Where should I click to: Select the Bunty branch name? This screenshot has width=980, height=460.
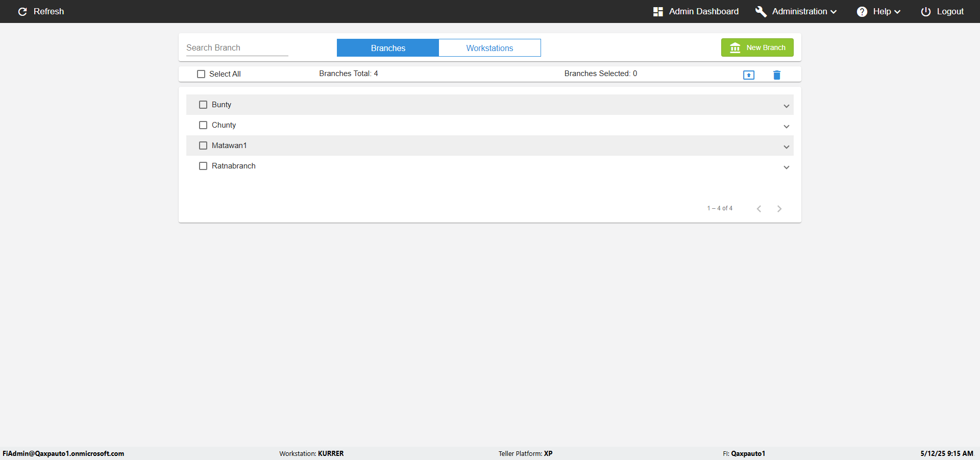[x=222, y=105]
